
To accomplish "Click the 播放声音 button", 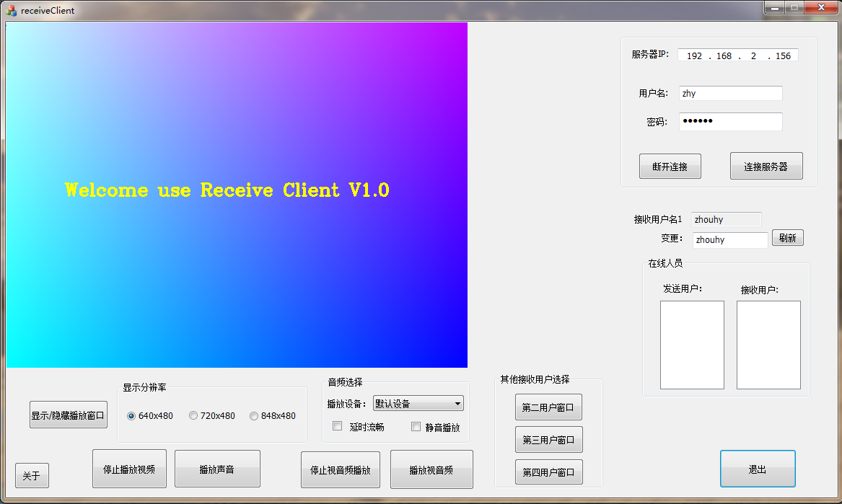I will point(217,469).
